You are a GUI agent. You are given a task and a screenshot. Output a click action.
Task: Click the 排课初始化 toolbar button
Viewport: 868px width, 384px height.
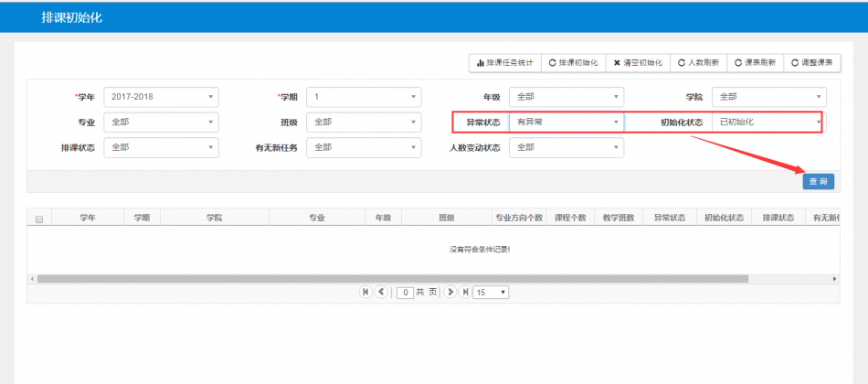click(x=573, y=63)
